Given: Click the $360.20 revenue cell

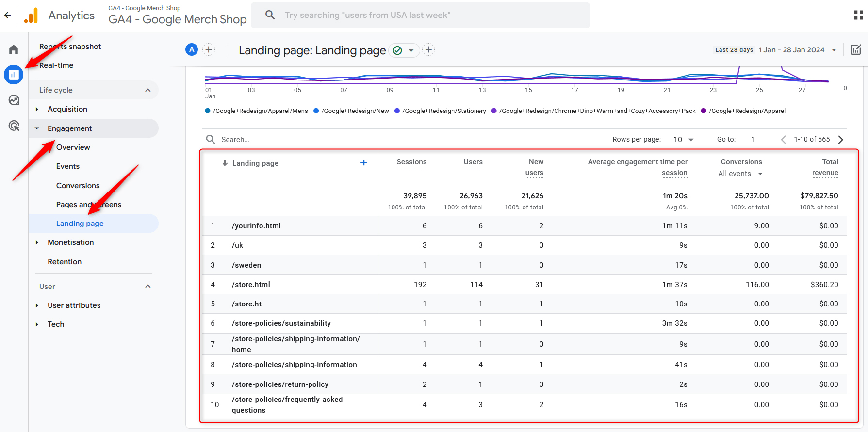Looking at the screenshot, I should click(824, 285).
